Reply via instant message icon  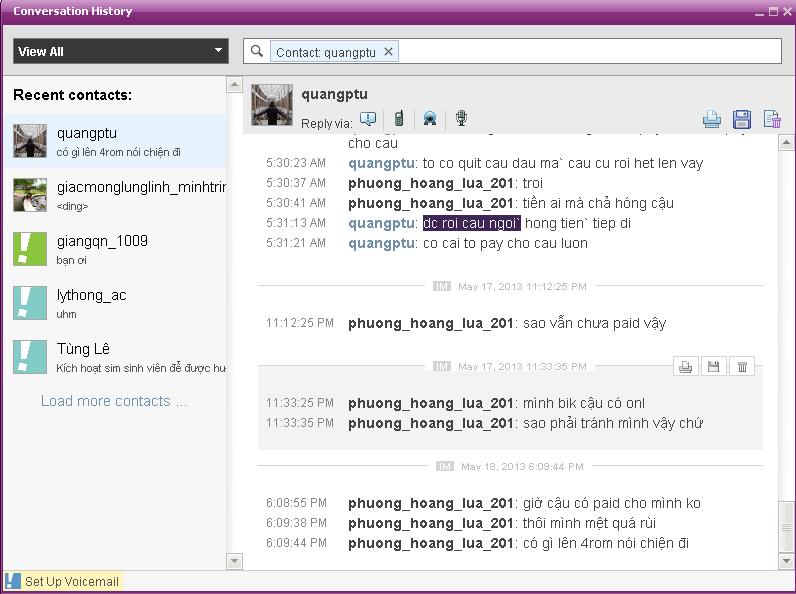pos(368,119)
